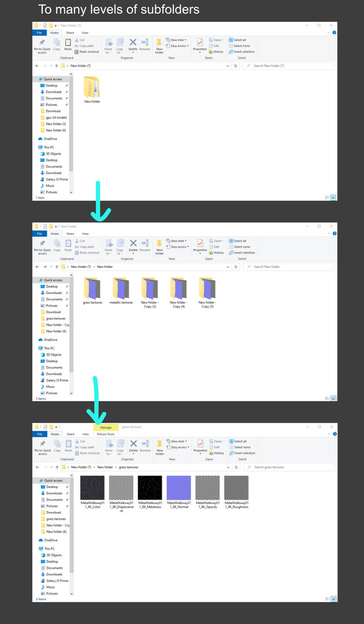Screen dimensions: 364x624
Task: Click the Back arrow in the grass textures window
Action: [38, 467]
